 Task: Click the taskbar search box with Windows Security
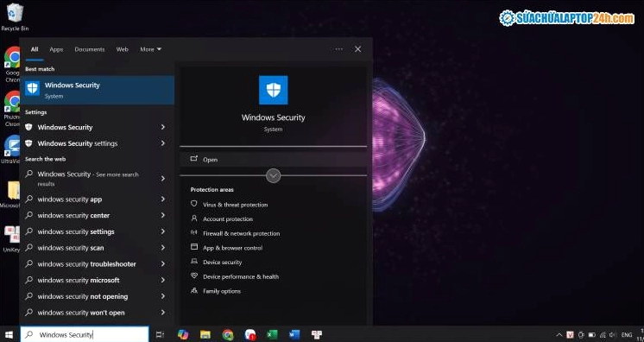(85, 334)
